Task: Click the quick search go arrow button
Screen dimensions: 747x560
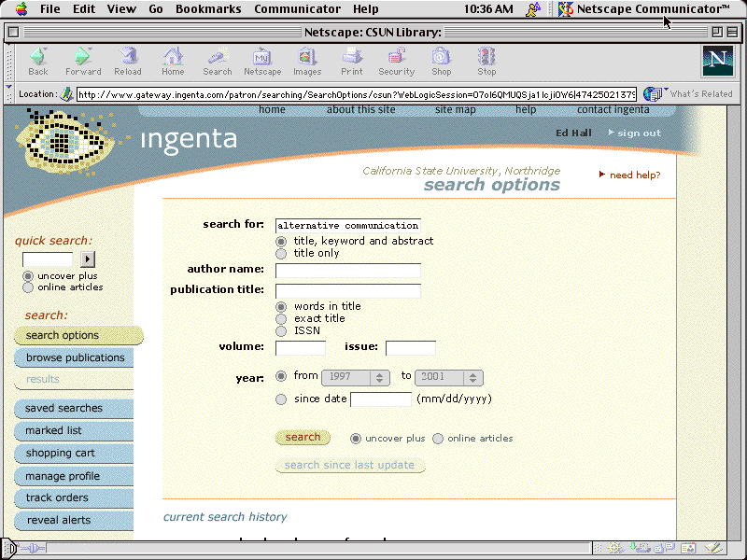Action: click(x=87, y=259)
